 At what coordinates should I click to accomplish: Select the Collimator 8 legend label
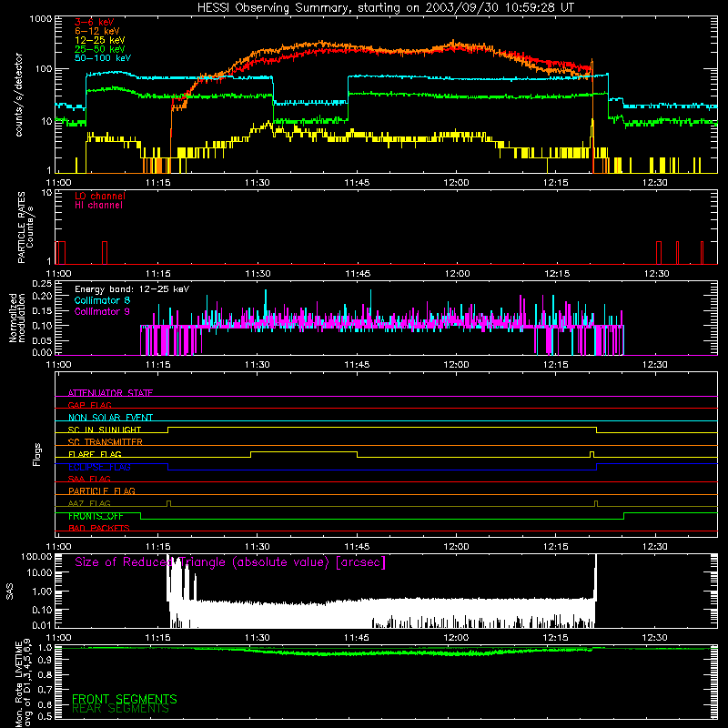(102, 300)
